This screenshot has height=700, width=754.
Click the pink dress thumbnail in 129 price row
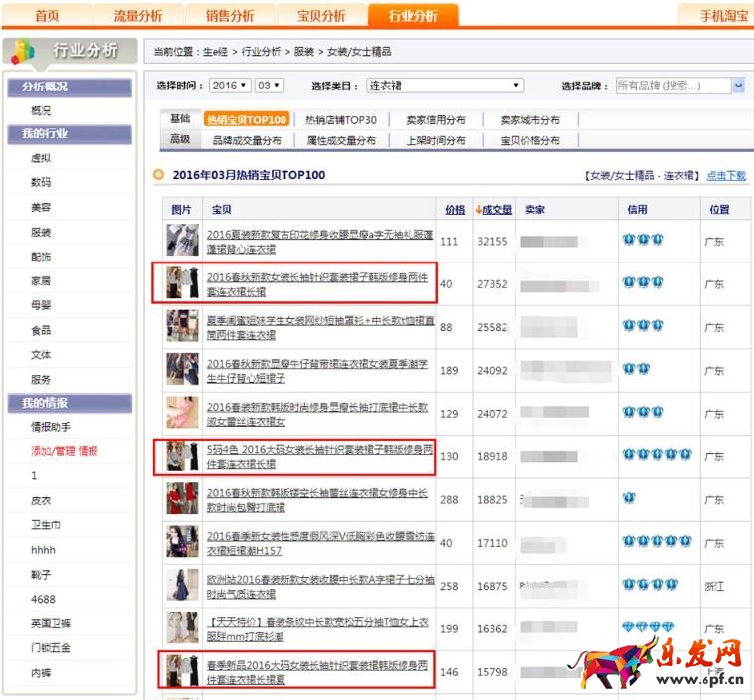click(x=182, y=413)
